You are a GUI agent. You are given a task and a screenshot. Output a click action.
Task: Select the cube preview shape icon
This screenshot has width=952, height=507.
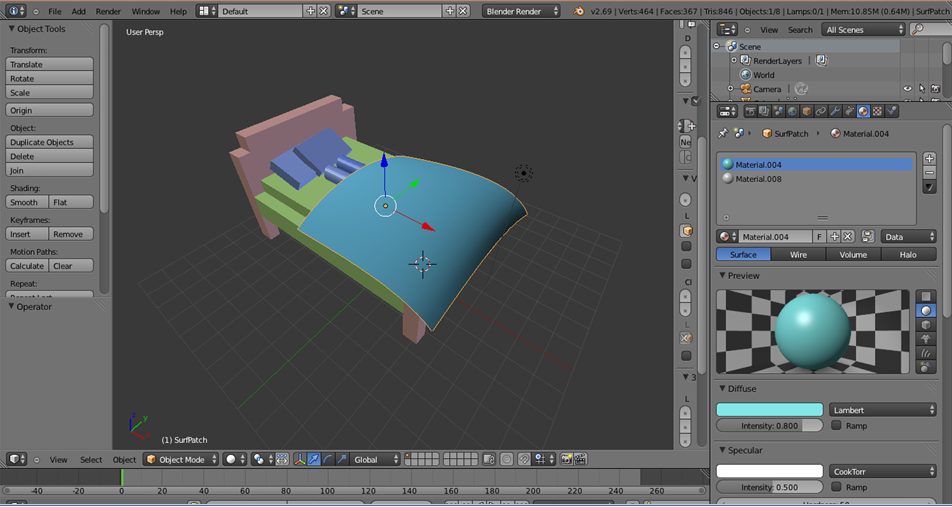925,325
